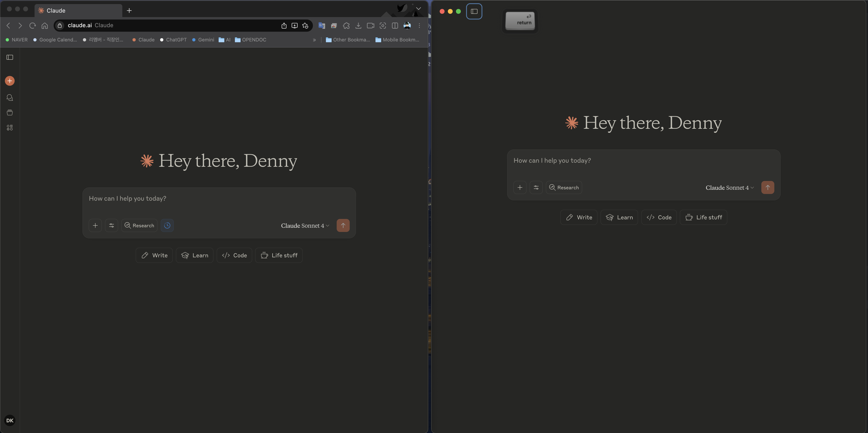Screen dimensions: 868x433
Task: Toggle the sidebar panel in the browser Claude
Action: (10, 57)
